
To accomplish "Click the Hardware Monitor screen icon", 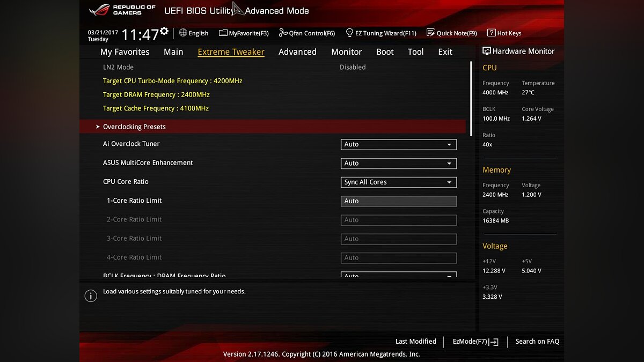I will (x=487, y=51).
